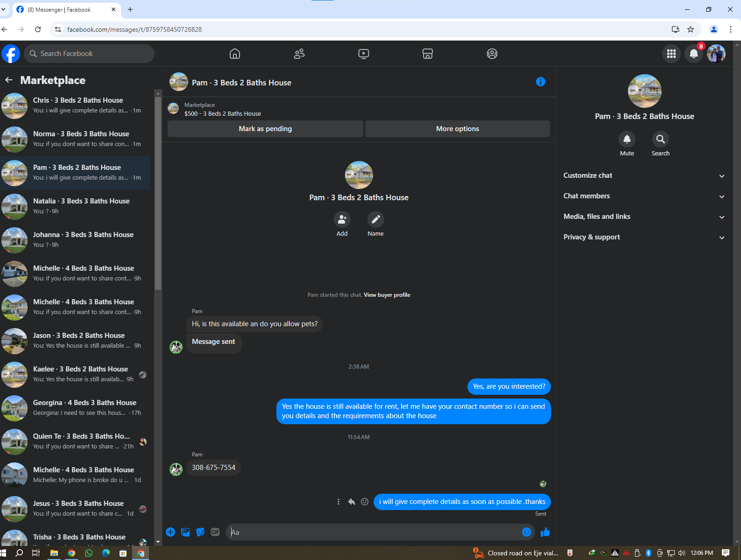Click the browser address bar URL
This screenshot has width=741, height=560.
tap(134, 29)
